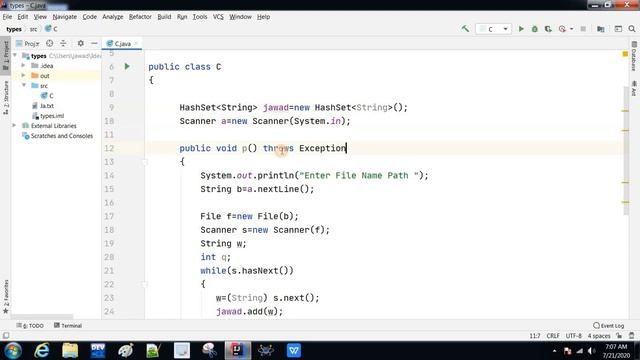
Task: Click the run anything window icon
Action: click(618, 29)
